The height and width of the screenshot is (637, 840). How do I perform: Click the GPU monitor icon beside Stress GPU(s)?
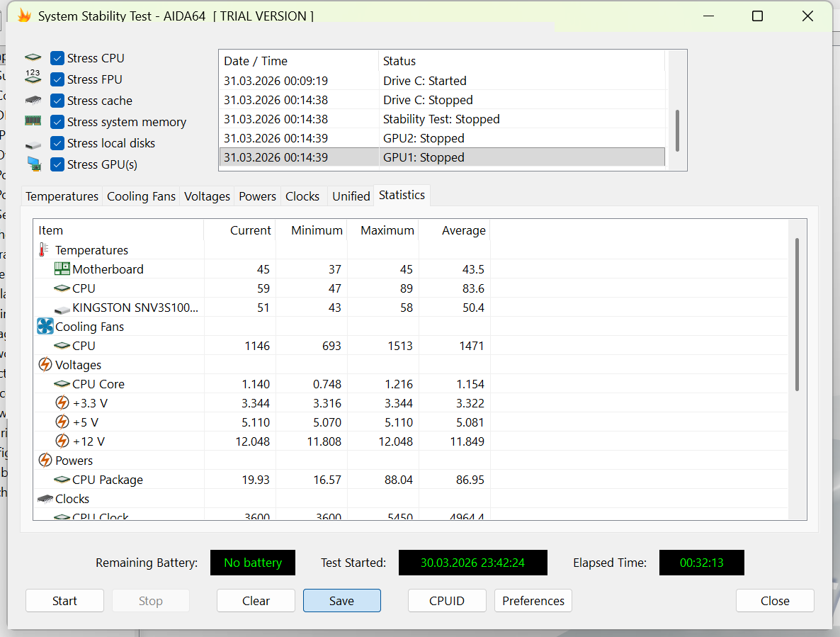pyautogui.click(x=34, y=164)
